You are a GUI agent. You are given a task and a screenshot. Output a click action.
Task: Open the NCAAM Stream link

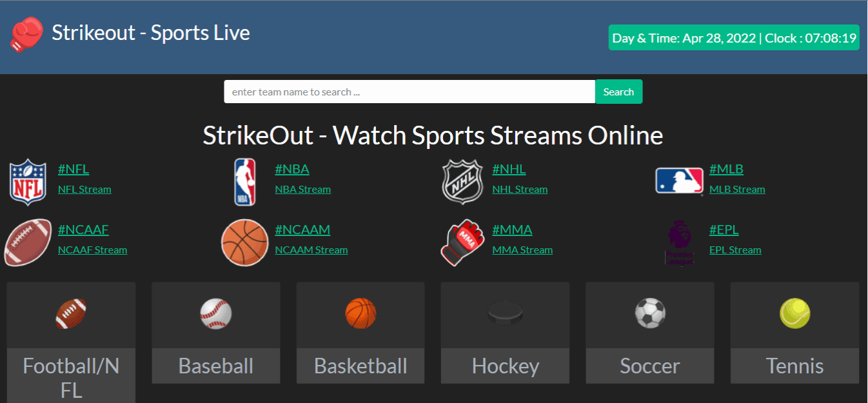pos(311,250)
